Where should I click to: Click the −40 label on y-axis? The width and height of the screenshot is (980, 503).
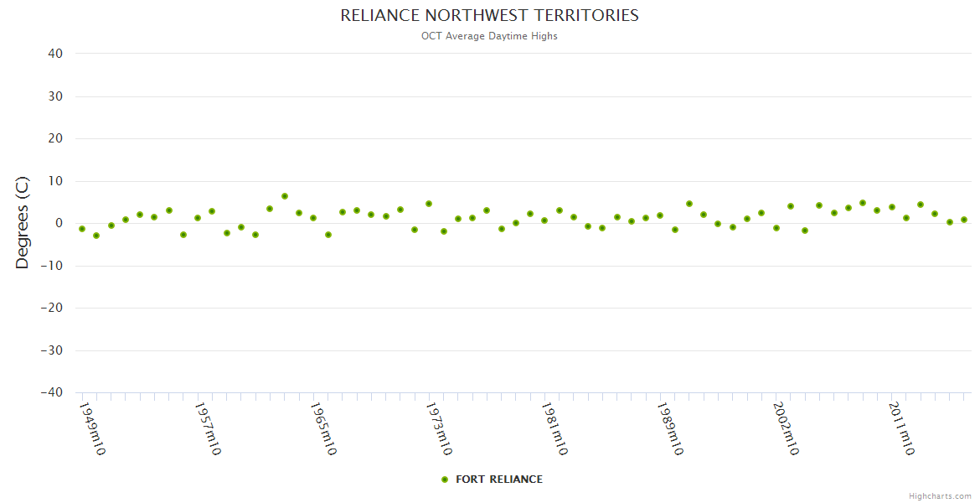click(x=51, y=392)
